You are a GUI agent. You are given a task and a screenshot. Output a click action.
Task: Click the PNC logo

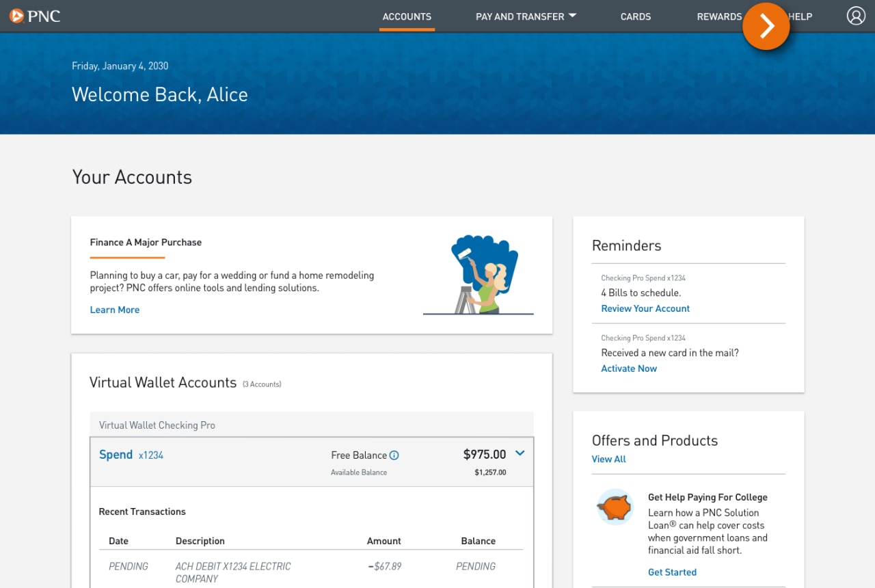(35, 15)
